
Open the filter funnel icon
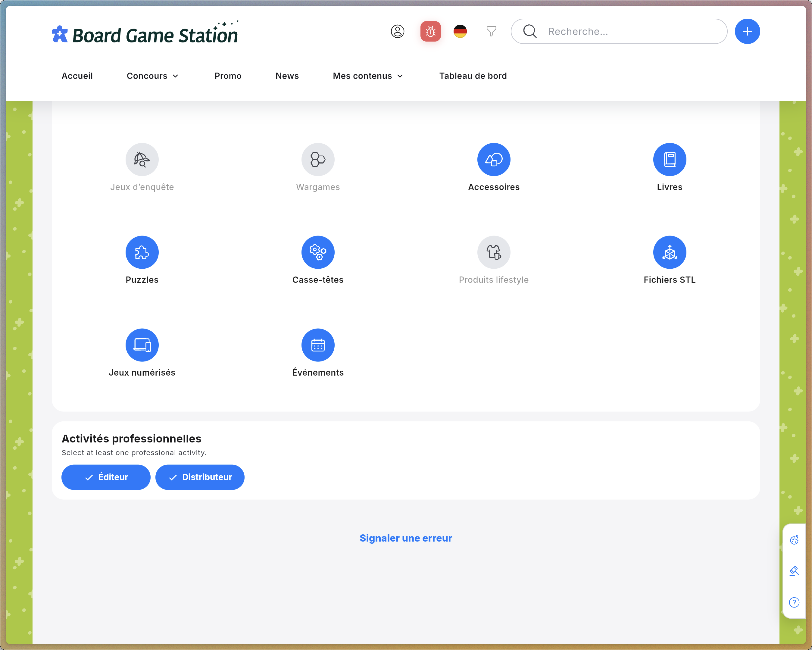pos(491,31)
